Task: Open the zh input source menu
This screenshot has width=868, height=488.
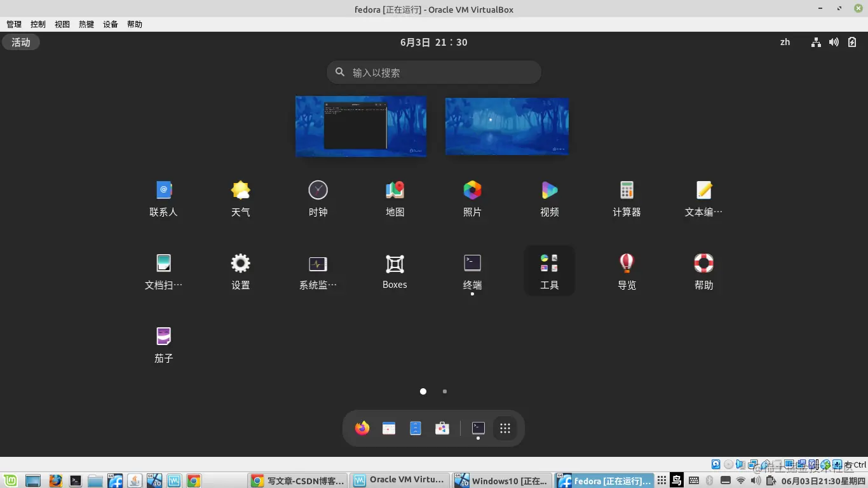Action: [785, 42]
